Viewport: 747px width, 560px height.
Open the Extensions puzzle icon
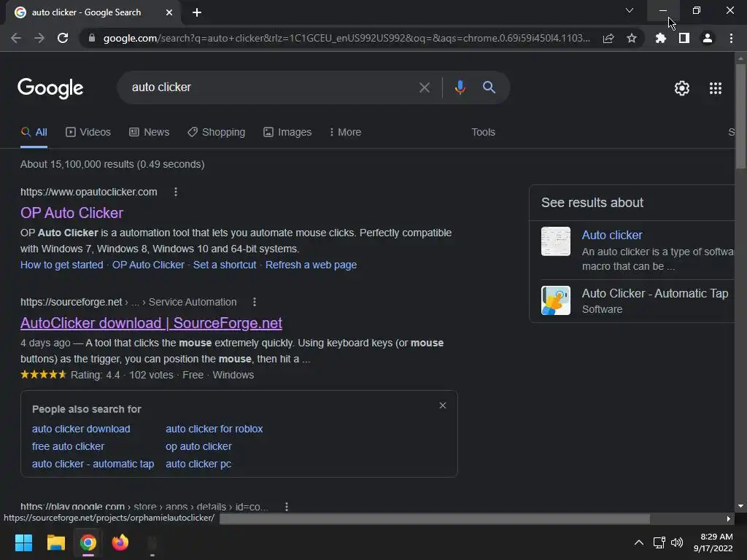(x=660, y=38)
